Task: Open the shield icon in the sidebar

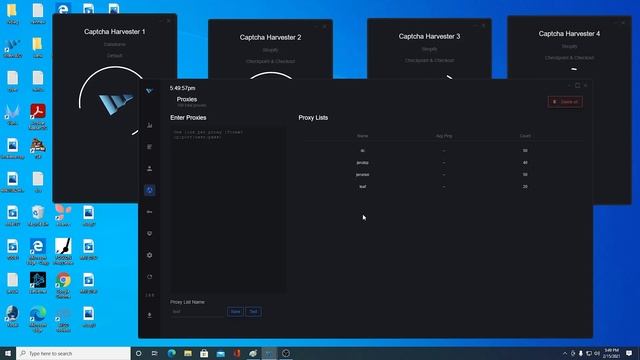Action: 149,233
